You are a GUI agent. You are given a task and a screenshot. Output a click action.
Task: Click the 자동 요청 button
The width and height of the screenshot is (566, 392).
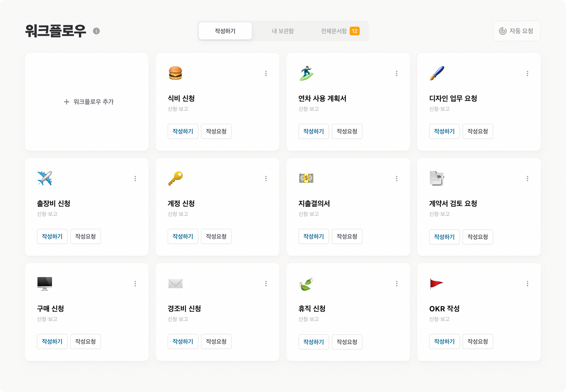516,31
